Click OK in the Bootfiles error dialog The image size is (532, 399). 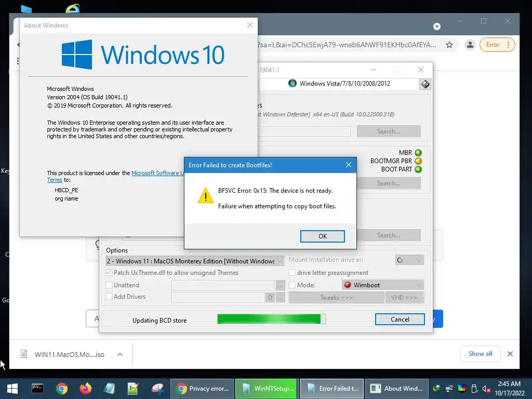point(322,236)
